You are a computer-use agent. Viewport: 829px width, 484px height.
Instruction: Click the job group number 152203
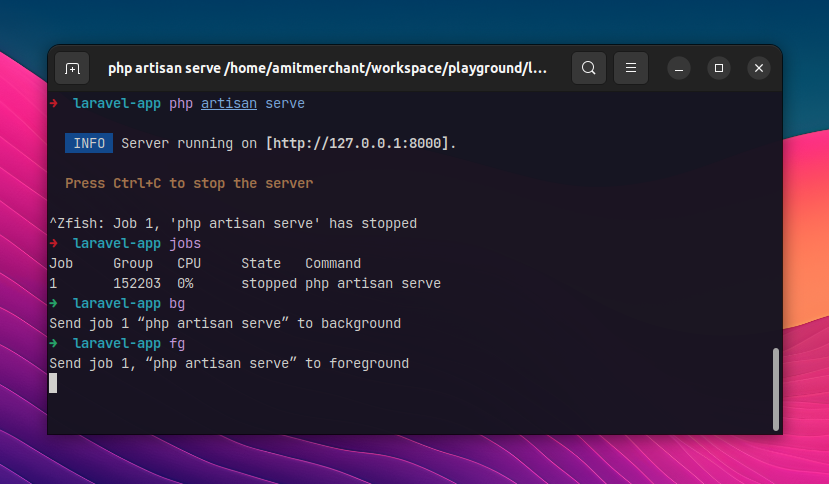click(x=137, y=284)
